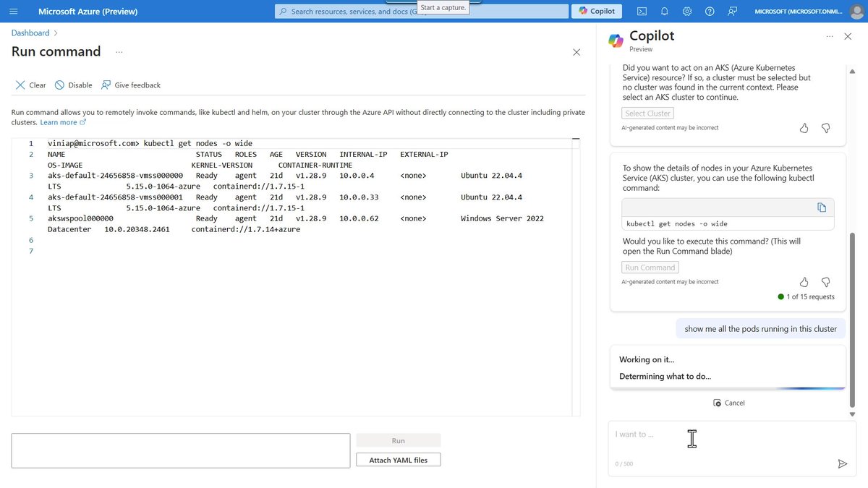
Task: Give thumbs up on the Copilot response
Action: coord(804,282)
